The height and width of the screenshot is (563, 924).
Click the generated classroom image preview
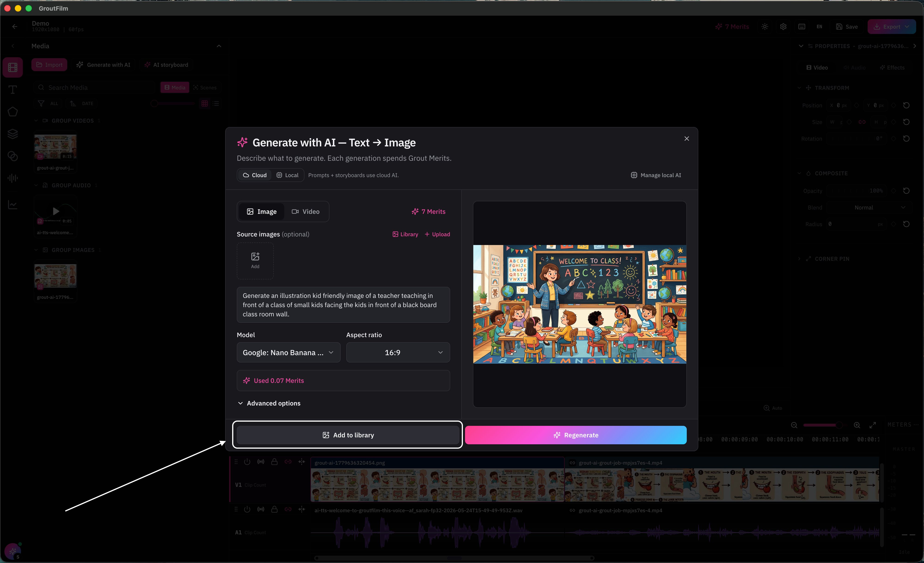point(579,304)
